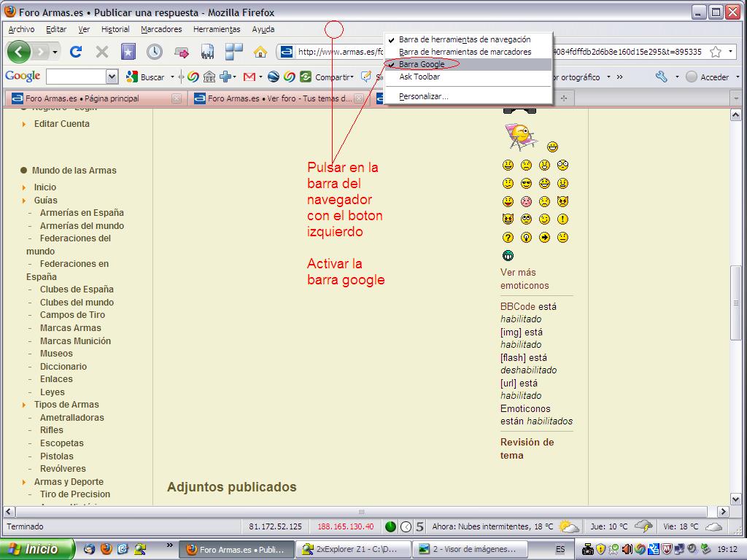Image resolution: width=747 pixels, height=560 pixels.
Task: Open the Gmail icon on the Google toolbar
Action: (249, 77)
